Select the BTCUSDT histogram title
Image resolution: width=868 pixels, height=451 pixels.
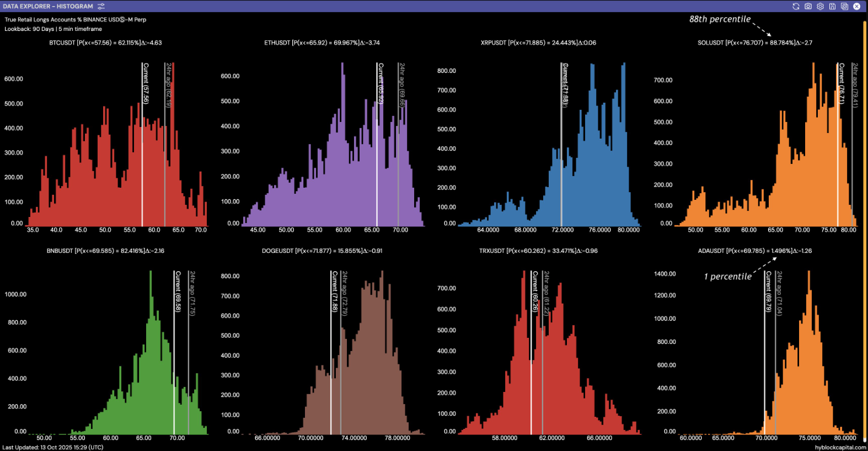click(105, 43)
